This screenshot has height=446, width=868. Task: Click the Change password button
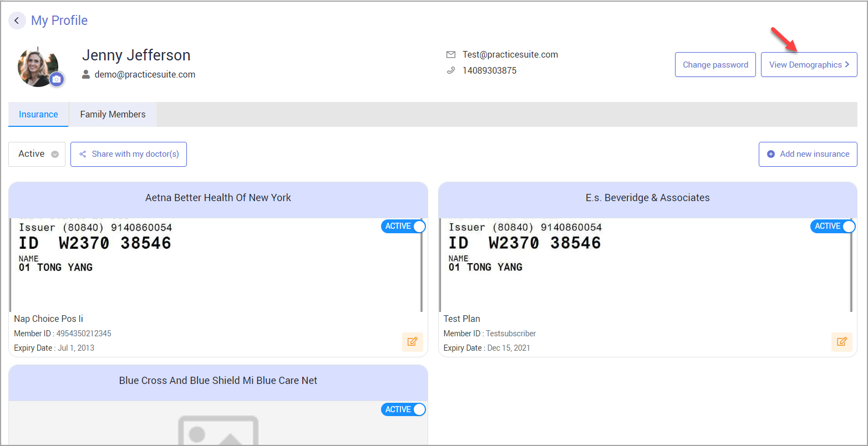click(715, 65)
